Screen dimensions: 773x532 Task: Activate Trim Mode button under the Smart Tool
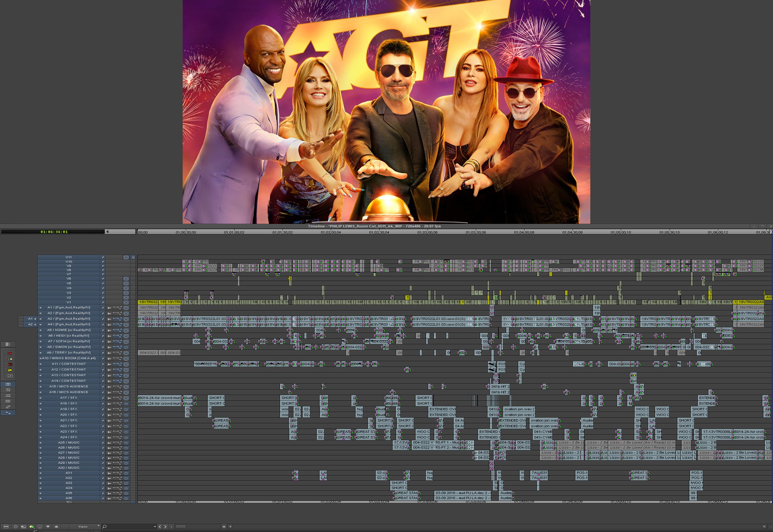pos(8,384)
